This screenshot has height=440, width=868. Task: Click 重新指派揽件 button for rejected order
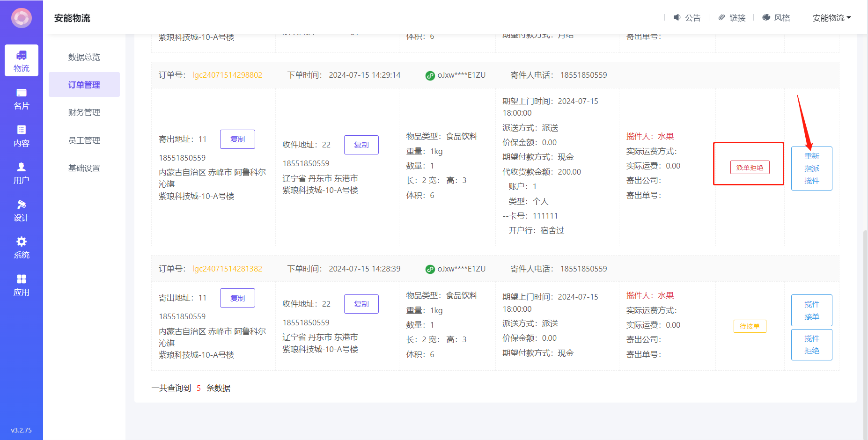tap(811, 169)
